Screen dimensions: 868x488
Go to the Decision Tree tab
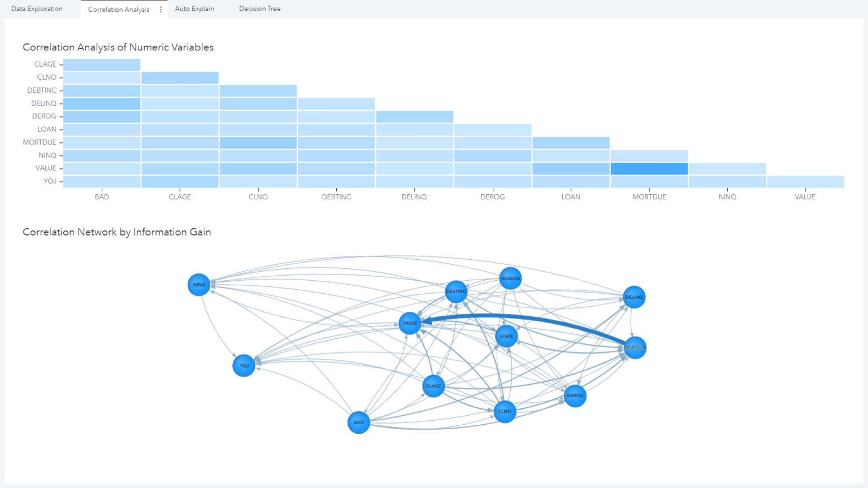pos(260,8)
